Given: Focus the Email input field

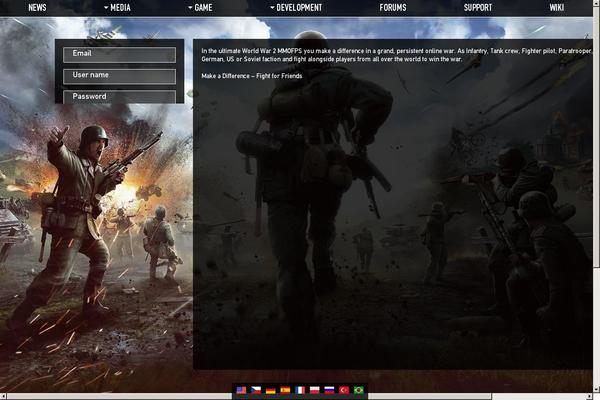Looking at the screenshot, I should (x=119, y=55).
